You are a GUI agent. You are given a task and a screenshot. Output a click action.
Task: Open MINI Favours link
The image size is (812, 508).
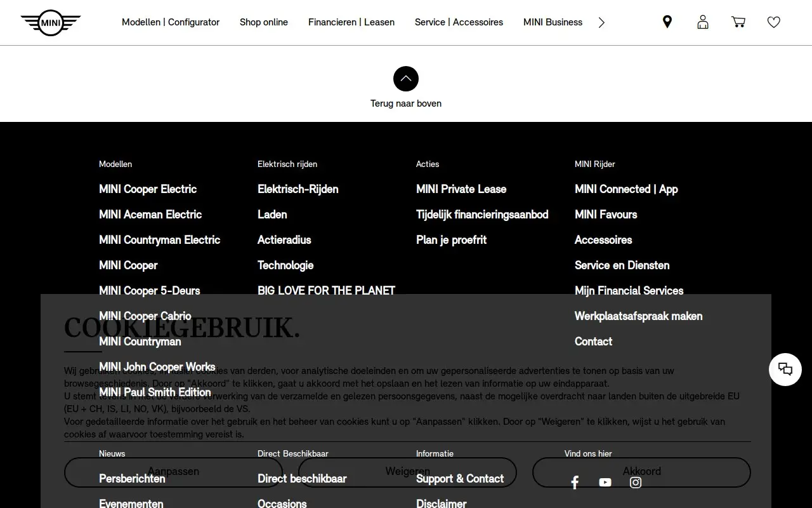click(x=606, y=215)
